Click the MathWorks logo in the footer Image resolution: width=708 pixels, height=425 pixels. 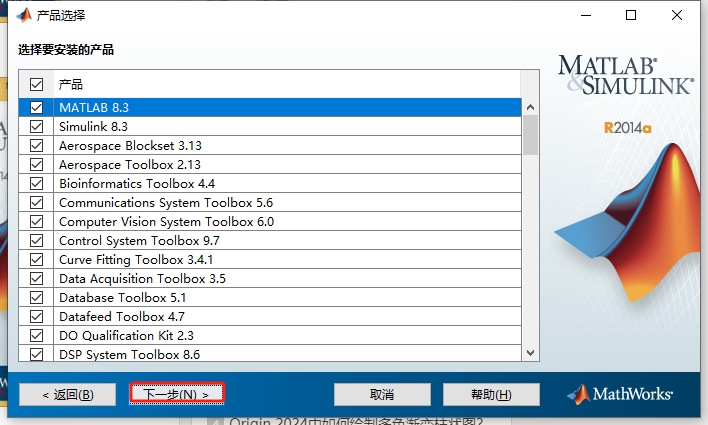point(620,394)
